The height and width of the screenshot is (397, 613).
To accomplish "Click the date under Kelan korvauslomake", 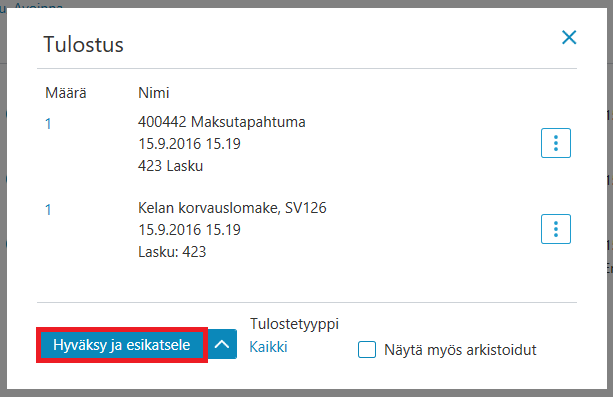I will tap(190, 230).
